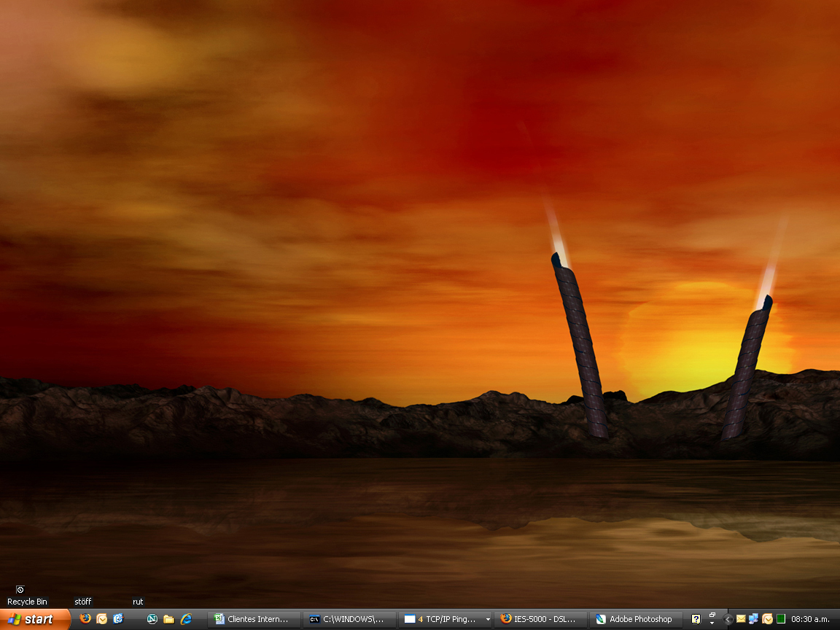Screen dimensions: 840x630
Task: Switch to the C:\WINDOWS command prompt taskbar button
Action: (350, 619)
